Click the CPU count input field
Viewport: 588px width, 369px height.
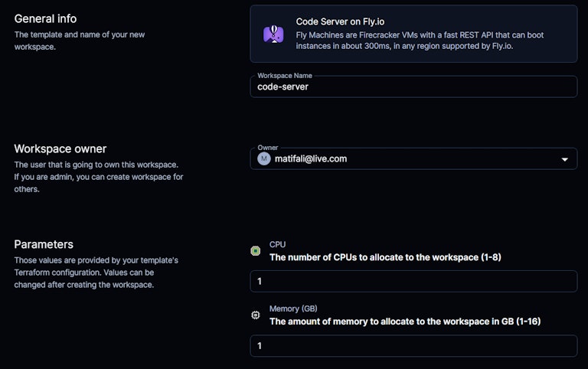tap(413, 281)
